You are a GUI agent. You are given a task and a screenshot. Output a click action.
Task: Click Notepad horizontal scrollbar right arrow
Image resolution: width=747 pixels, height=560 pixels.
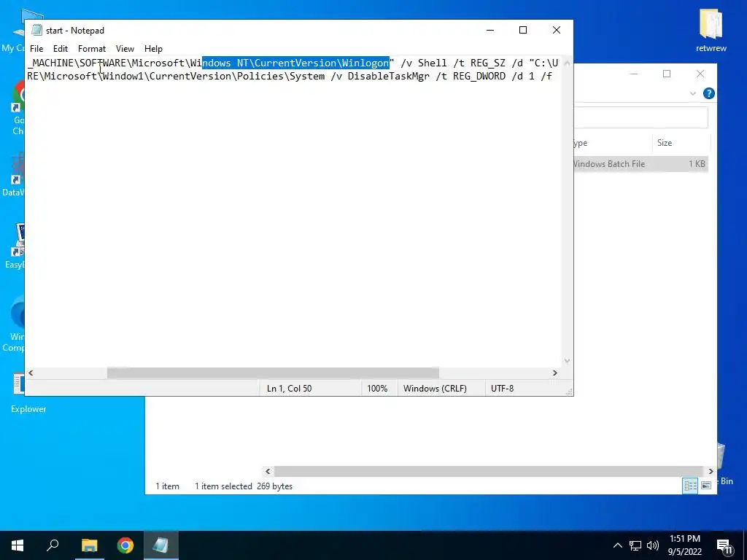coord(555,373)
